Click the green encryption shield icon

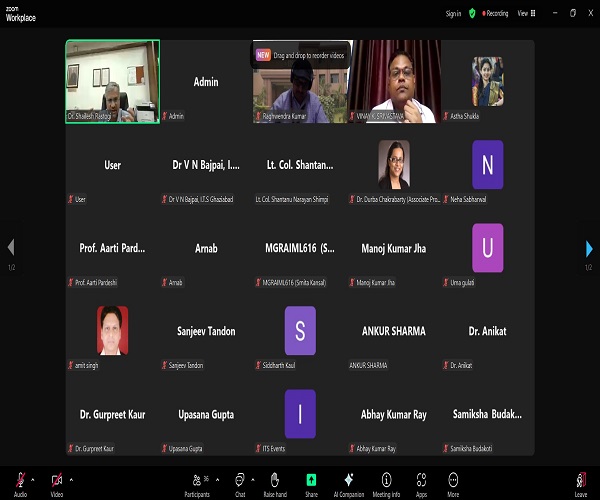coord(472,14)
